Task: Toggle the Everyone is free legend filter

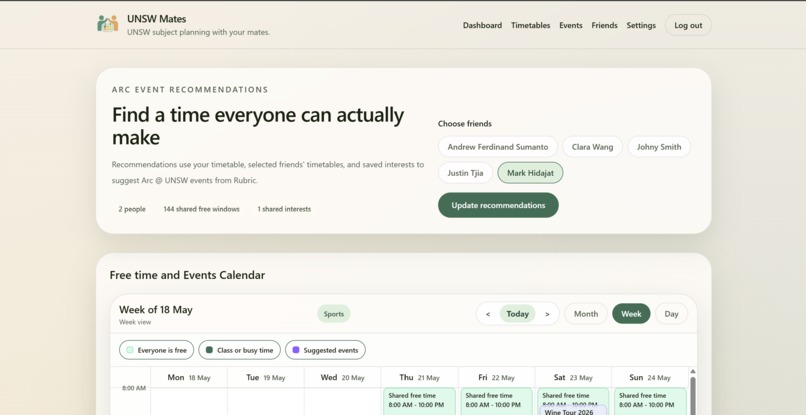Action: tap(156, 350)
